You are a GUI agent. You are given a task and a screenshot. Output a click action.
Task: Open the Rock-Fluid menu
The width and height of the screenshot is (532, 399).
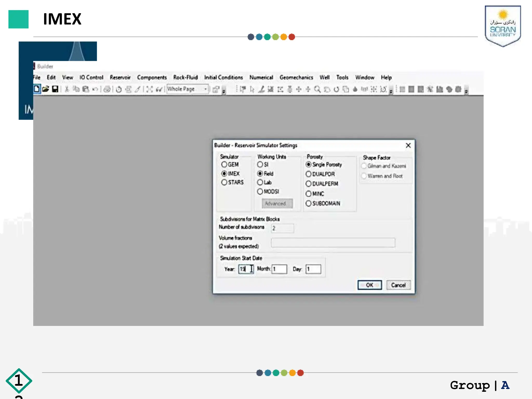click(185, 77)
